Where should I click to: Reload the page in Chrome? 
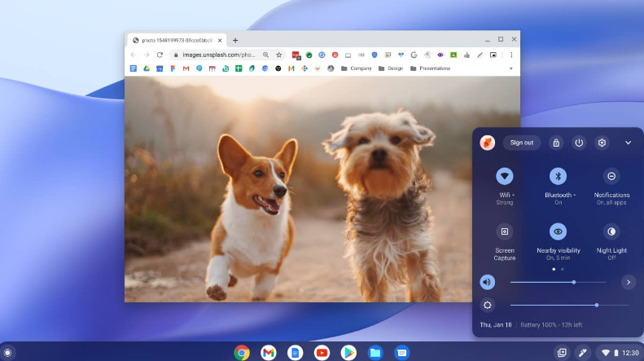pyautogui.click(x=160, y=55)
